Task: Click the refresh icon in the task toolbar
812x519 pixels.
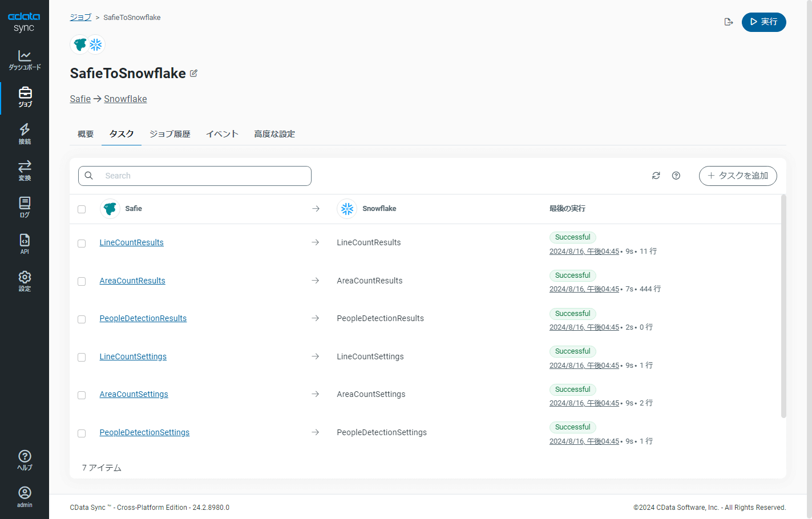Action: coord(656,176)
